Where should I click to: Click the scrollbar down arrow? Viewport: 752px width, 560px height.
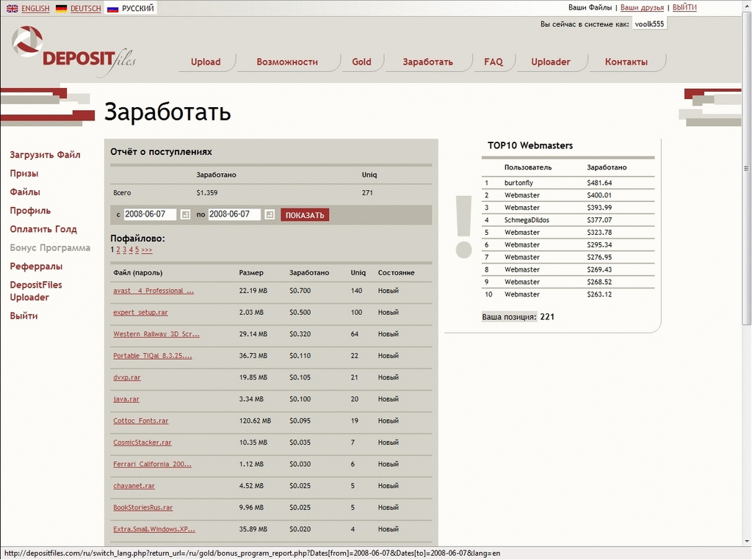point(746,542)
